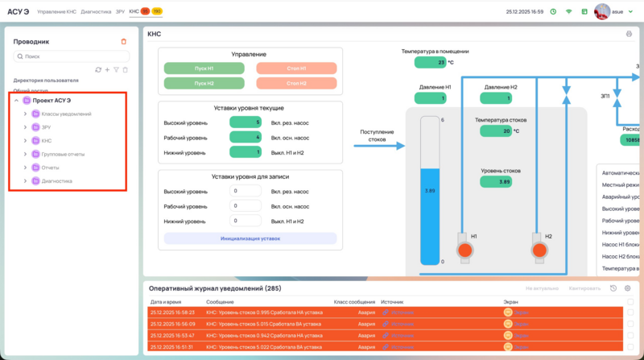Screen dimensions: 644x360
Task: Click the refresh icon under the search field
Action: coord(98,70)
